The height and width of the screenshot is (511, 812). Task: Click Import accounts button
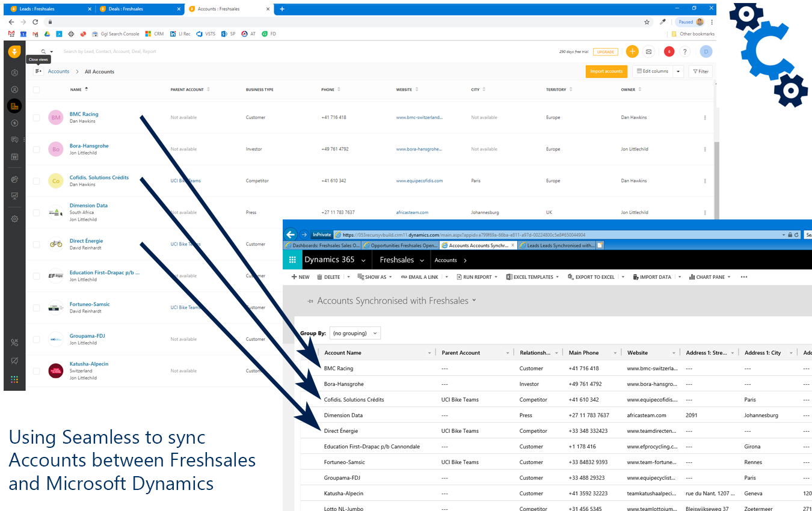coord(606,72)
